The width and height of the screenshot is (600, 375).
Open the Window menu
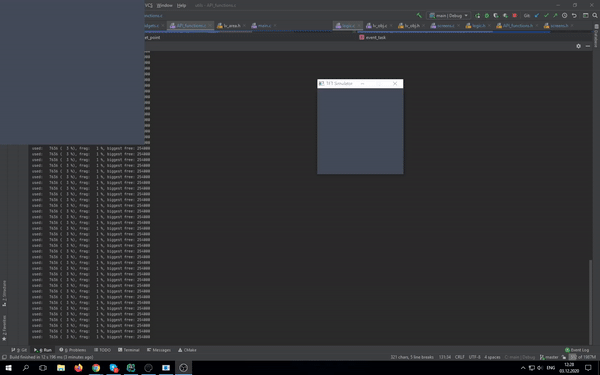(x=165, y=5)
